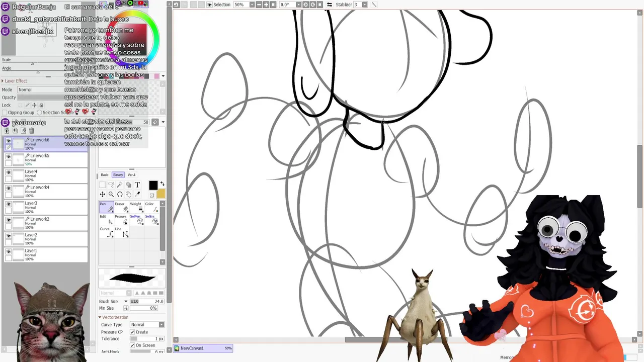Open the rotation angle dropdown

[298, 5]
